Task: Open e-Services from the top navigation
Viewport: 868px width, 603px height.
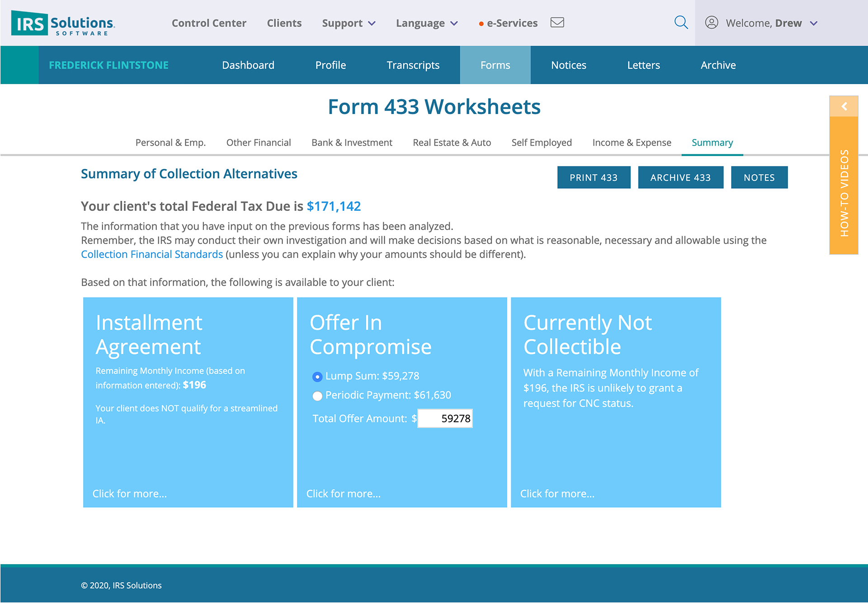Action: (511, 23)
